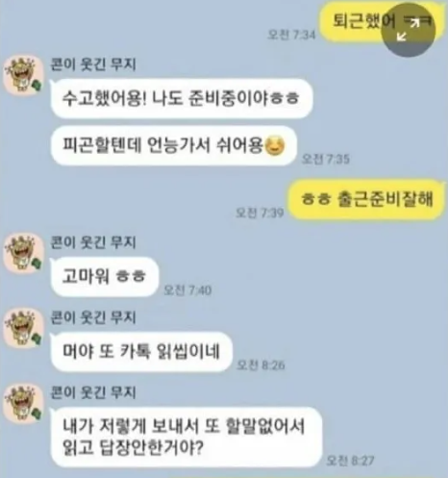Select the 고마워 ㅎㅎ message bubble
Viewport: 448px width, 478px height.
coord(105,276)
